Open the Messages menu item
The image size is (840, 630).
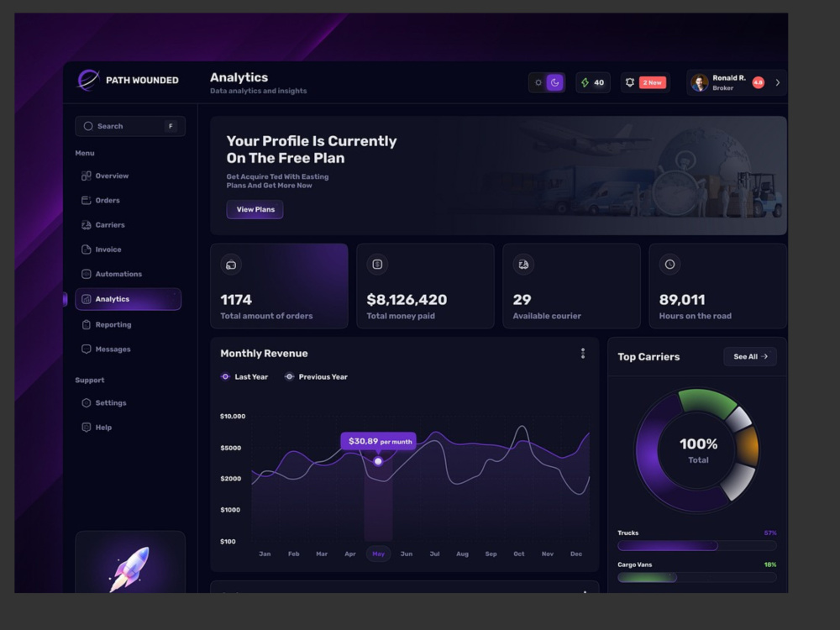128,349
